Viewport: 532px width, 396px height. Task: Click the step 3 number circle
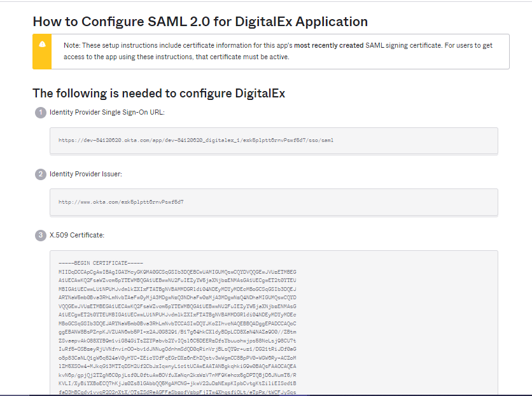[x=40, y=235]
